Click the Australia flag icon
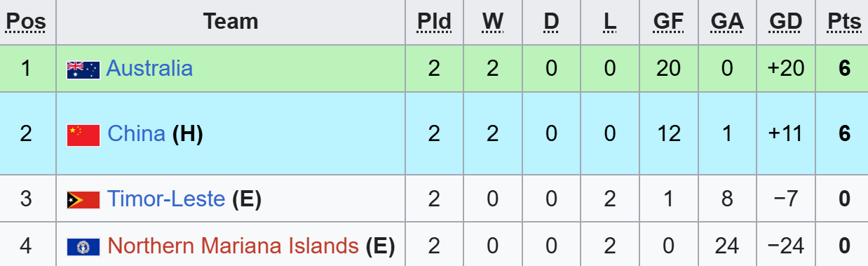 point(83,69)
